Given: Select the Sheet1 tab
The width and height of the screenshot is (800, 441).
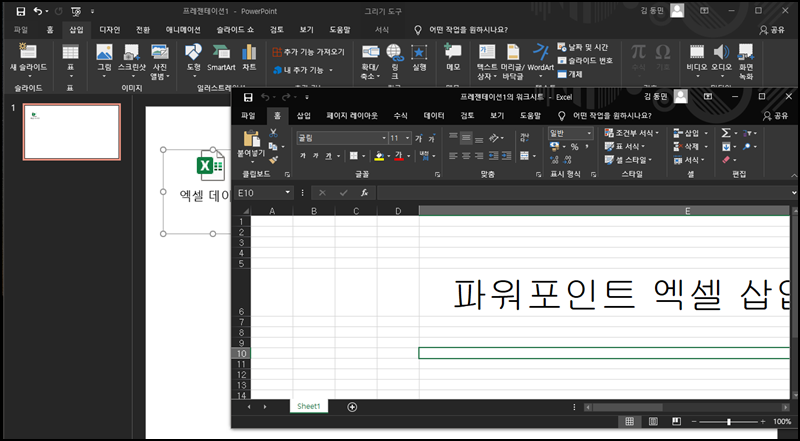Looking at the screenshot, I should (309, 406).
